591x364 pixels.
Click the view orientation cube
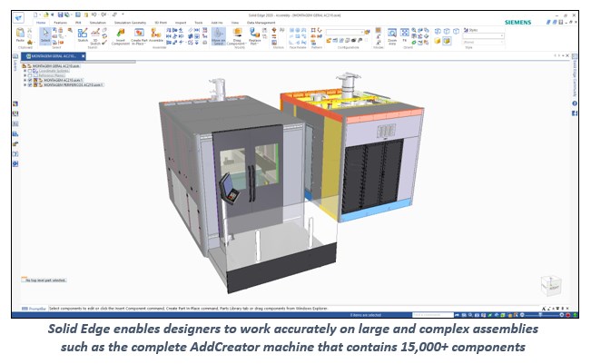tap(551, 285)
